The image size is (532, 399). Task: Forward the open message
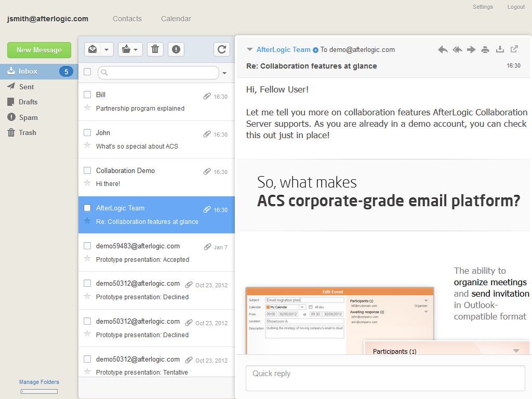point(471,49)
